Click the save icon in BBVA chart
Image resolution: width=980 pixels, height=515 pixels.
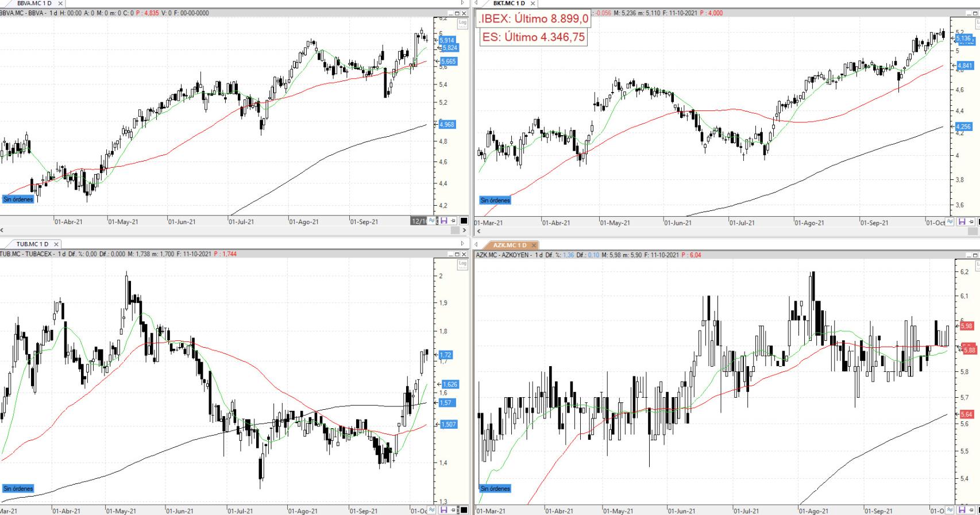tap(444, 221)
